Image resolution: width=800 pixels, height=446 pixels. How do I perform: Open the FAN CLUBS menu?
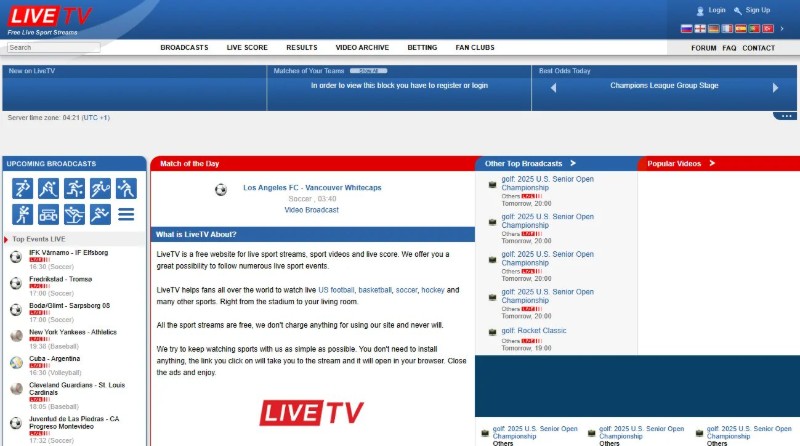point(475,47)
